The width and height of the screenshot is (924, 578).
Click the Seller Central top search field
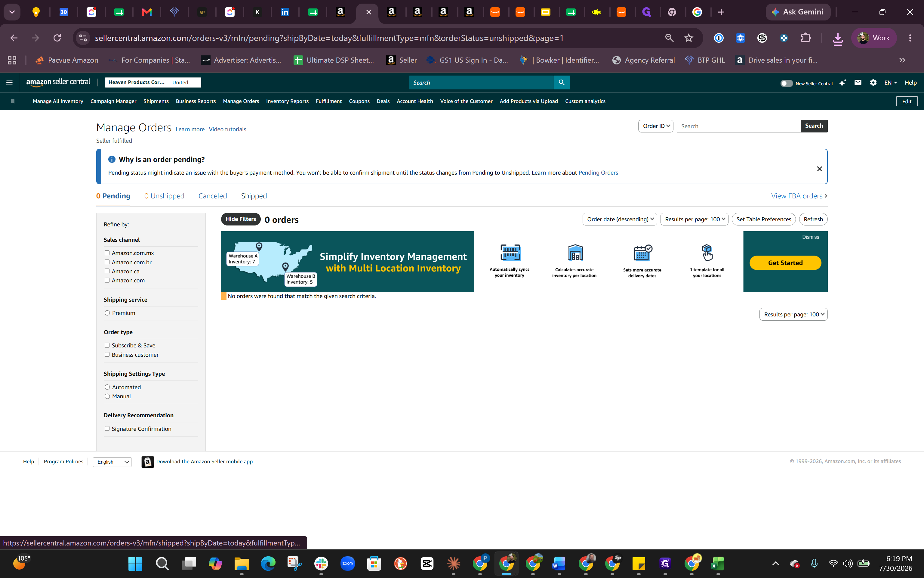pos(482,82)
